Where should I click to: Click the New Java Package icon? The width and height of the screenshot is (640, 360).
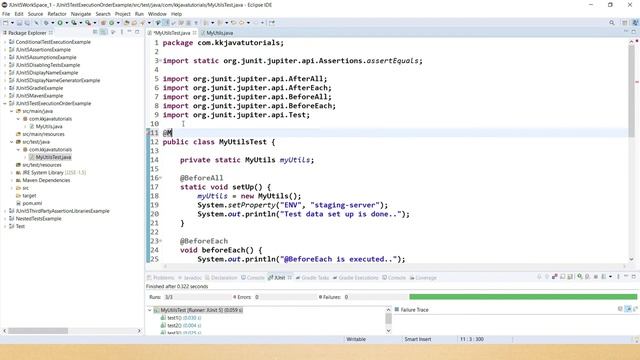[x=103, y=23]
